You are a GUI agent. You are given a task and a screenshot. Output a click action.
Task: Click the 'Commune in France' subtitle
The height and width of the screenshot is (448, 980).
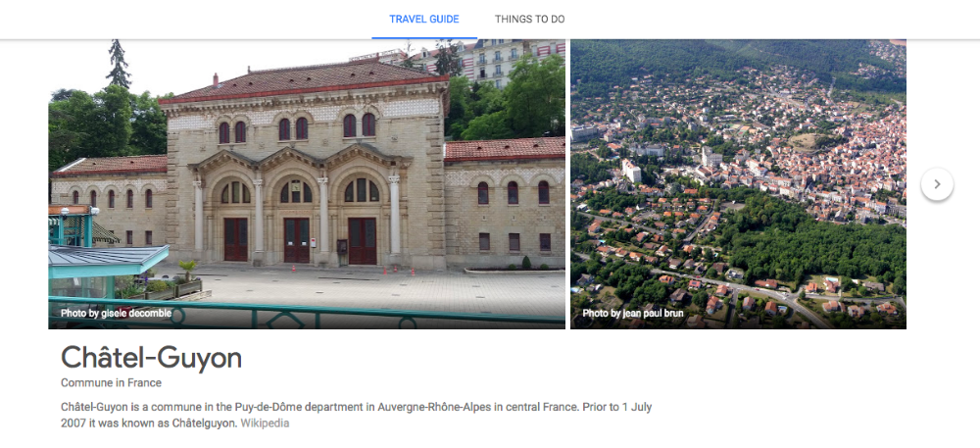tap(111, 383)
